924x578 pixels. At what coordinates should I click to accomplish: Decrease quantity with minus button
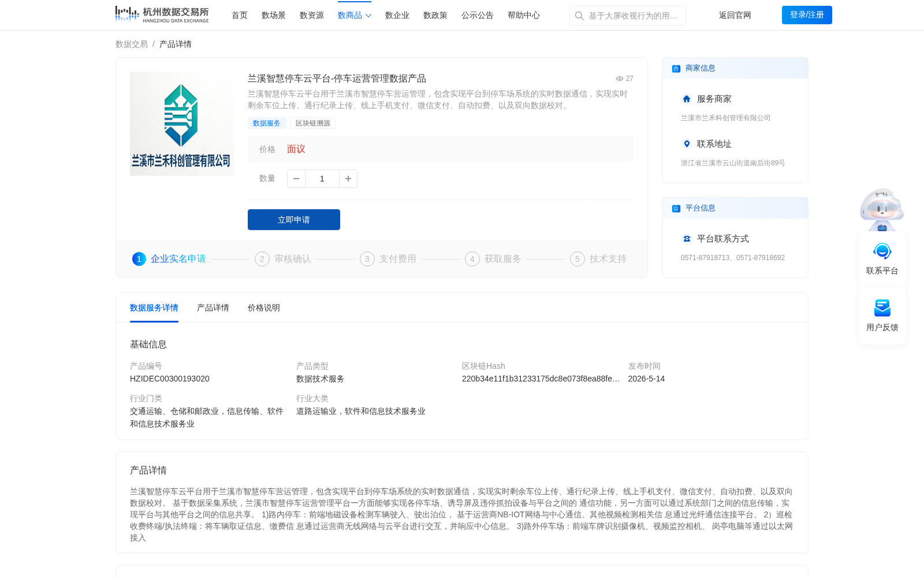(296, 179)
